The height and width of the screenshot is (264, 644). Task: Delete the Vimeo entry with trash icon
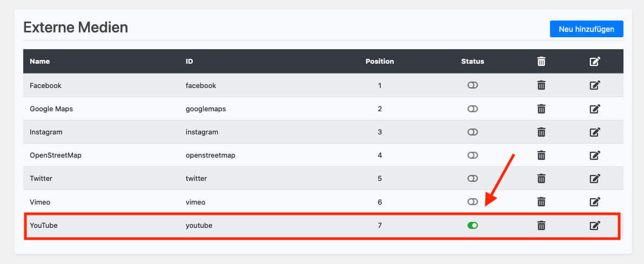541,201
